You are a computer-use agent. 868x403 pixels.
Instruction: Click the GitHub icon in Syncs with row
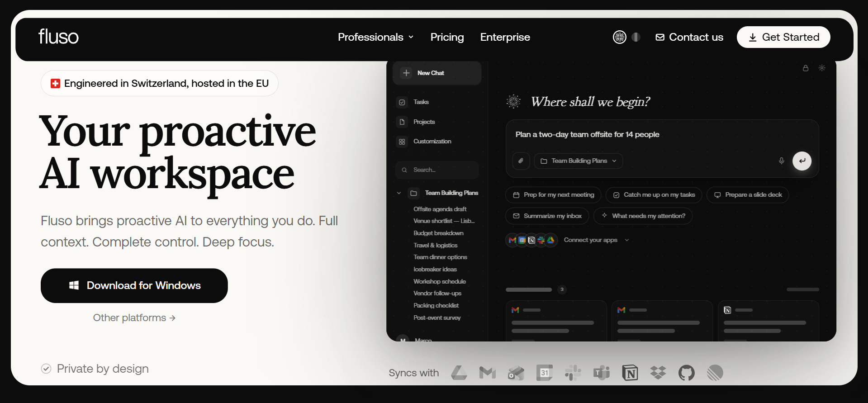687,373
